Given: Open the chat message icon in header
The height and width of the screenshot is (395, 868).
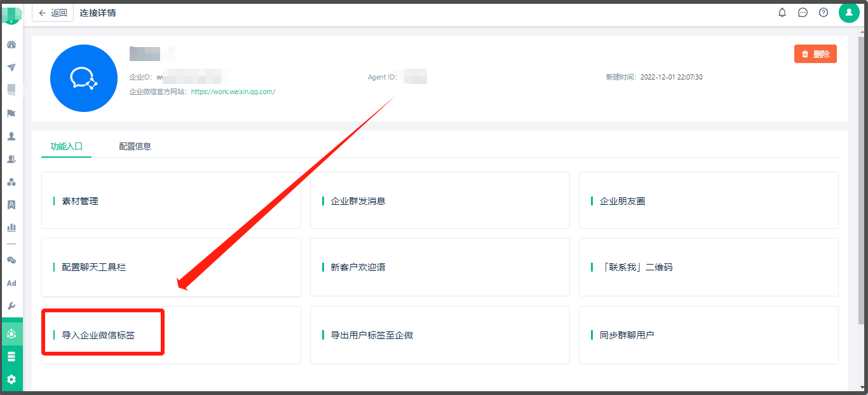Looking at the screenshot, I should [803, 13].
